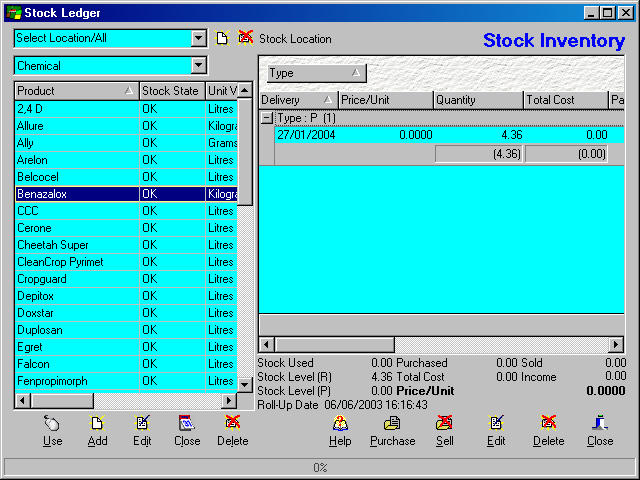The width and height of the screenshot is (640, 480).
Task: Select the Ally product row
Action: pos(126,143)
